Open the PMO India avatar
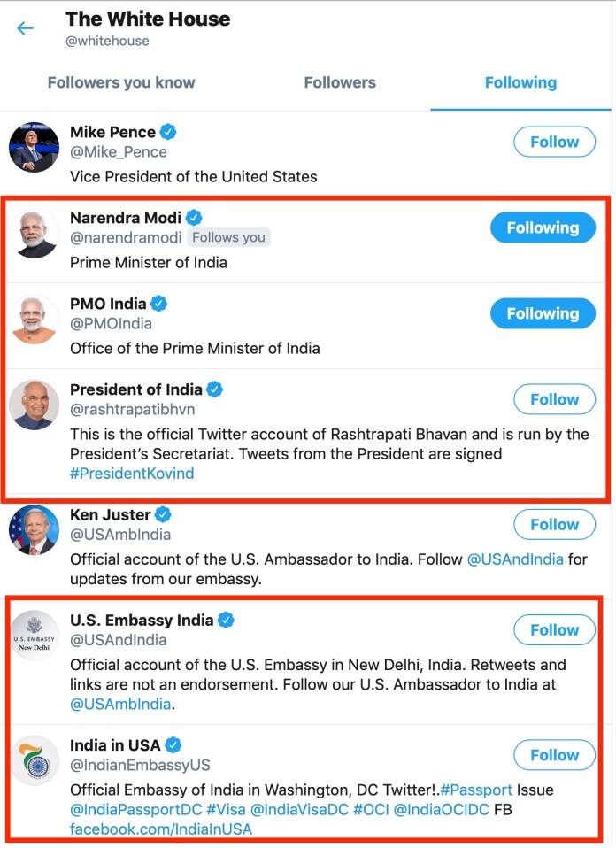The width and height of the screenshot is (616, 848). tap(34, 320)
